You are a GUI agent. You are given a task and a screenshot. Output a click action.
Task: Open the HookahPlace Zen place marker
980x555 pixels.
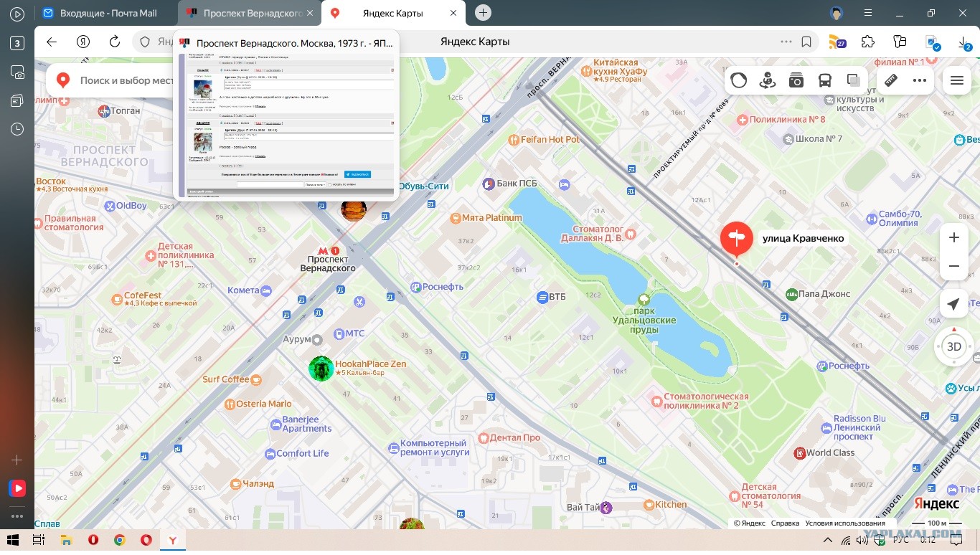point(321,368)
